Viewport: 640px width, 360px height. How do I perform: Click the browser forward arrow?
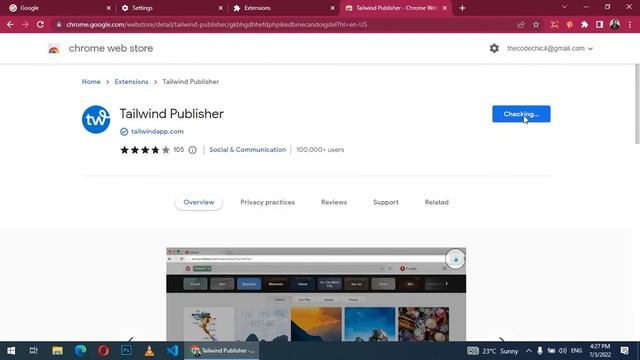pos(25,24)
